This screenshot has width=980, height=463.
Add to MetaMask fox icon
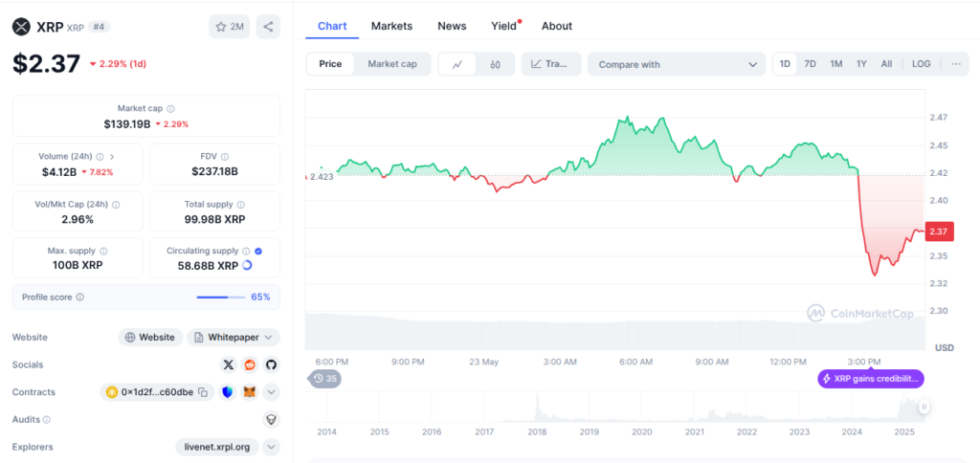(250, 392)
